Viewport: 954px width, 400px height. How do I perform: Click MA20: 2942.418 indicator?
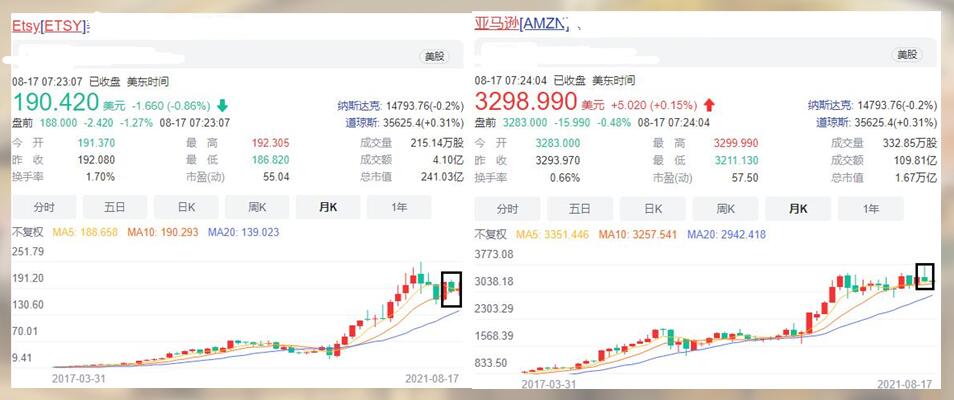click(x=726, y=234)
